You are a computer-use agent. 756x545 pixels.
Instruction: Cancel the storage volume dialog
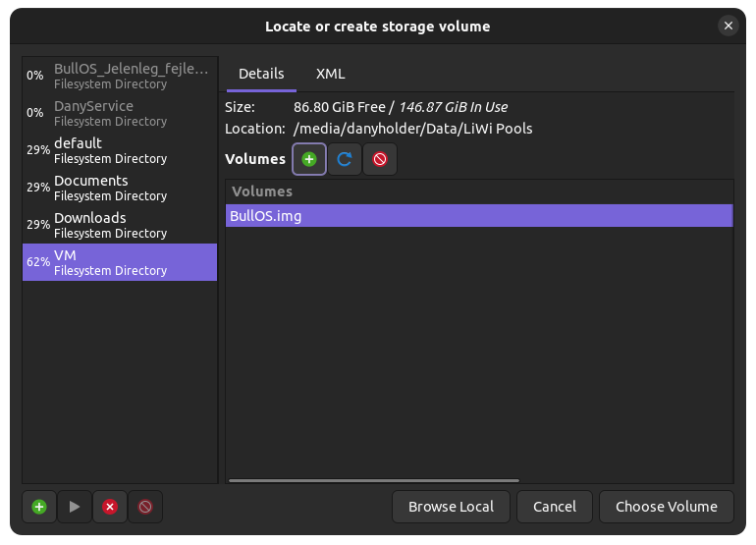click(555, 507)
